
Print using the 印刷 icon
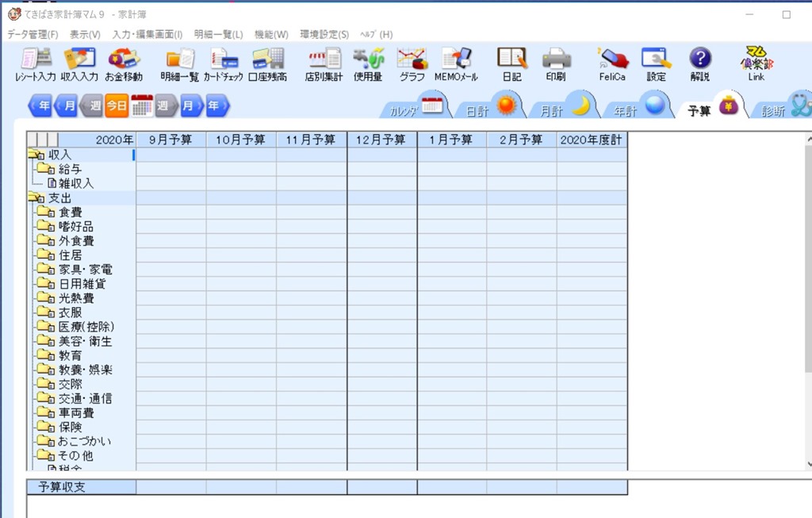pos(556,65)
